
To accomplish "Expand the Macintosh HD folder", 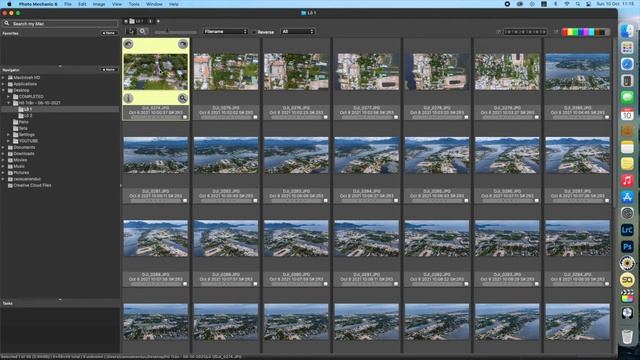I will pyautogui.click(x=3, y=78).
